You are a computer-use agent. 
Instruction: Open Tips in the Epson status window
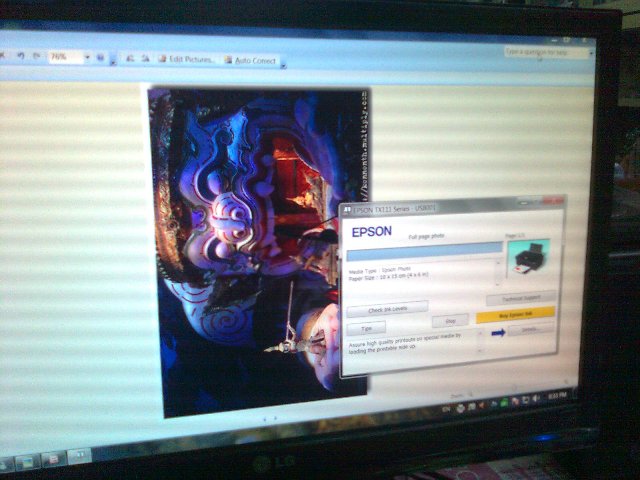tap(366, 328)
